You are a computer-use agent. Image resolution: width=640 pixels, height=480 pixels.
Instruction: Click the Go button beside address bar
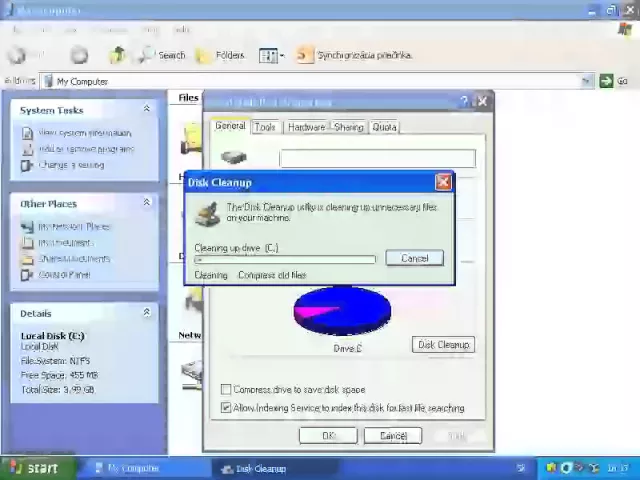click(613, 81)
